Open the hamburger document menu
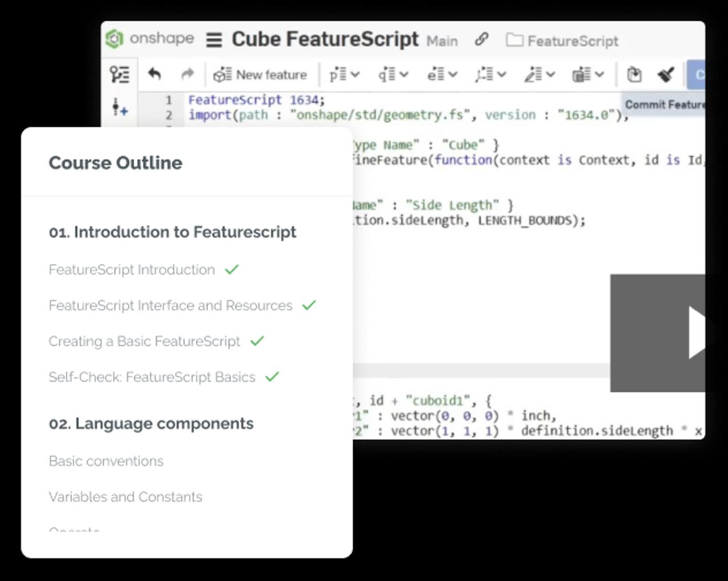This screenshot has width=728, height=581. pyautogui.click(x=214, y=40)
